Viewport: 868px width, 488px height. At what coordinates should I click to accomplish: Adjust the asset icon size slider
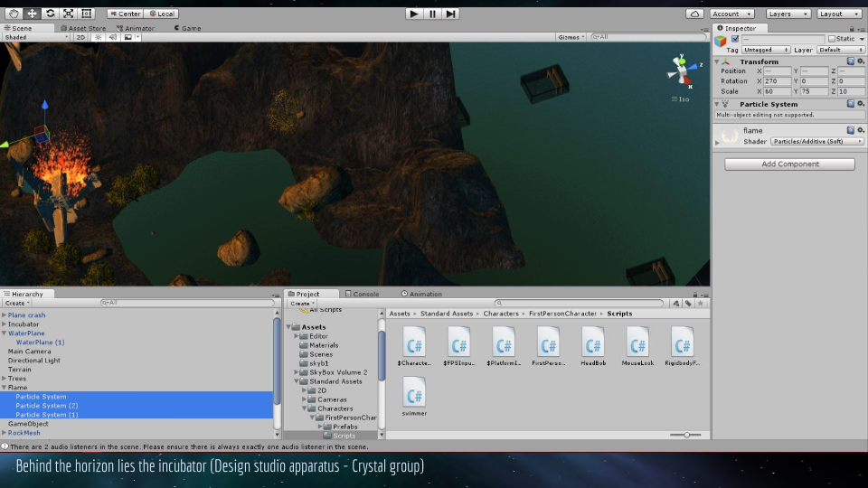click(x=687, y=435)
